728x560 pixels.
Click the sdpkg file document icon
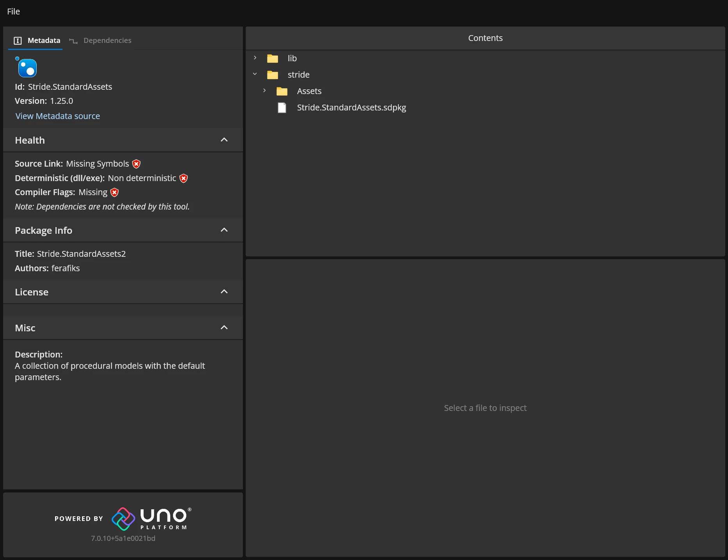coord(282,108)
